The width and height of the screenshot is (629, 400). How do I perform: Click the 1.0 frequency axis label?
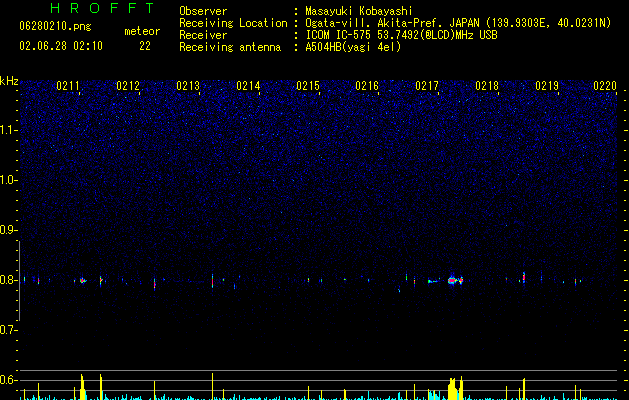[x=9, y=180]
